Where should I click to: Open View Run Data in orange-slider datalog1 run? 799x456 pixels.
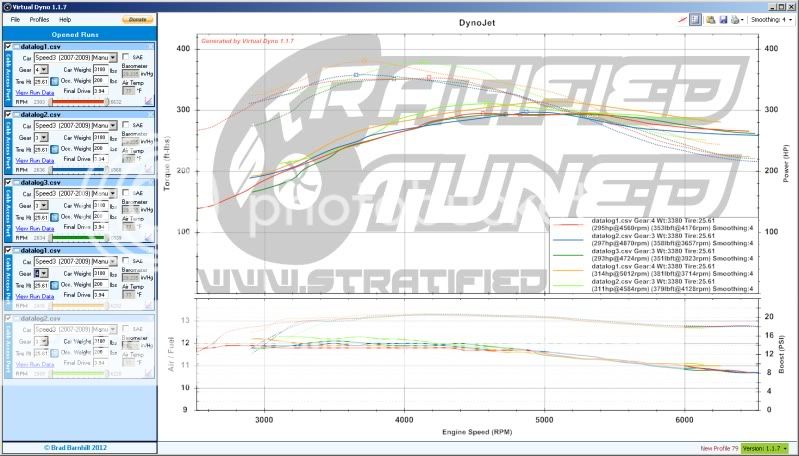click(x=35, y=296)
